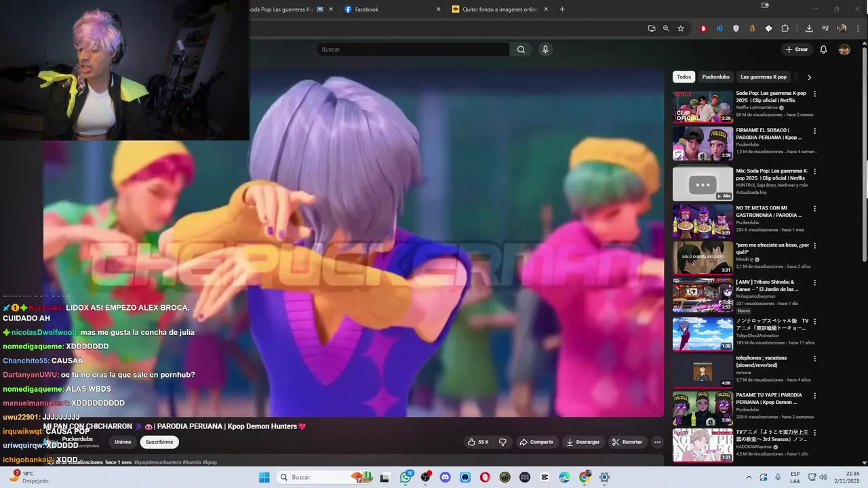Viewport: 868px width, 488px height.
Task: Click install app icon in address bar
Action: coord(651,28)
